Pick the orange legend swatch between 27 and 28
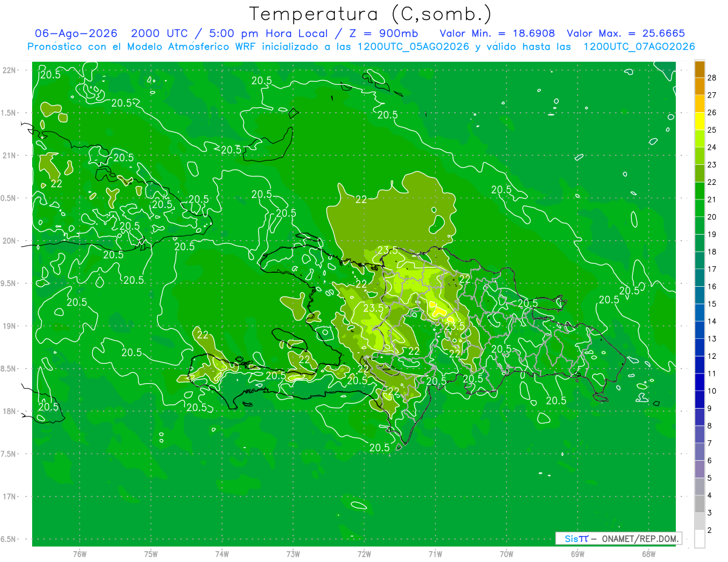This screenshot has height=562, width=728. 699,86
